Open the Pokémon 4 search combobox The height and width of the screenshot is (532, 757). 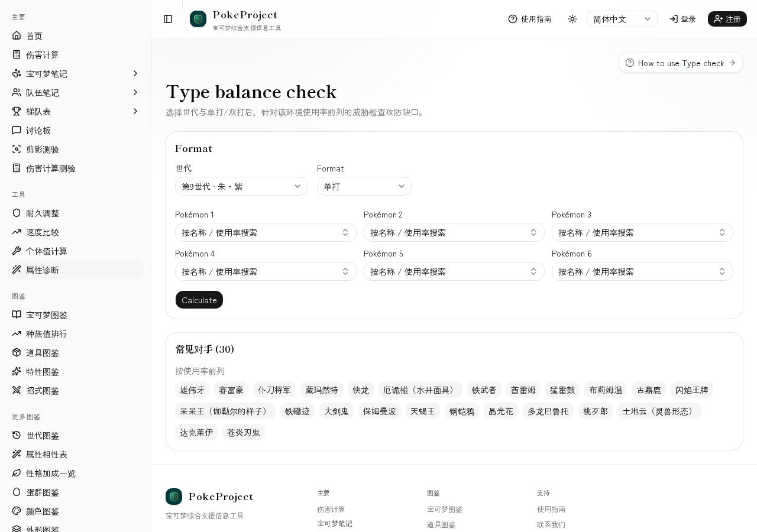266,271
